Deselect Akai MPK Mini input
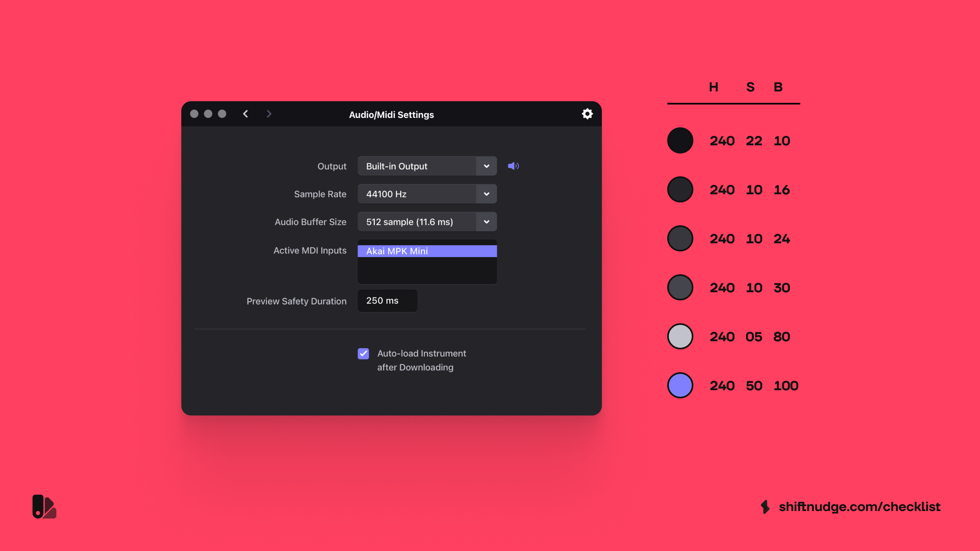Image resolution: width=980 pixels, height=551 pixels. point(427,251)
